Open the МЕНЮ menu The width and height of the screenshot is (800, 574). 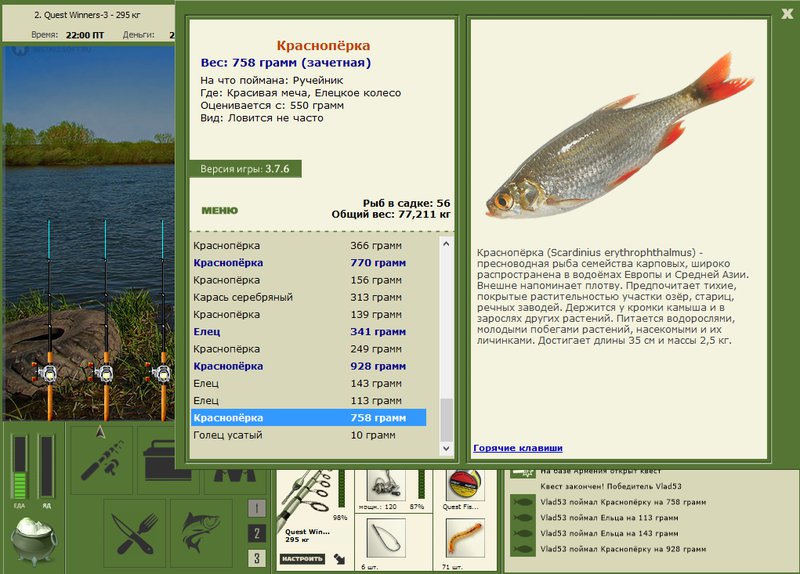pos(219,210)
